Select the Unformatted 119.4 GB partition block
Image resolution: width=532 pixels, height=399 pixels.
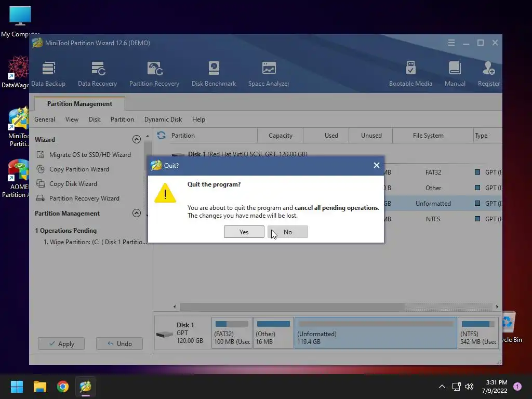click(x=376, y=333)
